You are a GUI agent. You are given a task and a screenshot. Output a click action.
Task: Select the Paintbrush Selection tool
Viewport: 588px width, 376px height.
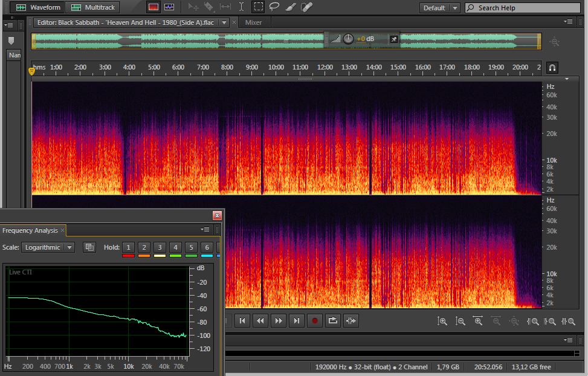291,7
